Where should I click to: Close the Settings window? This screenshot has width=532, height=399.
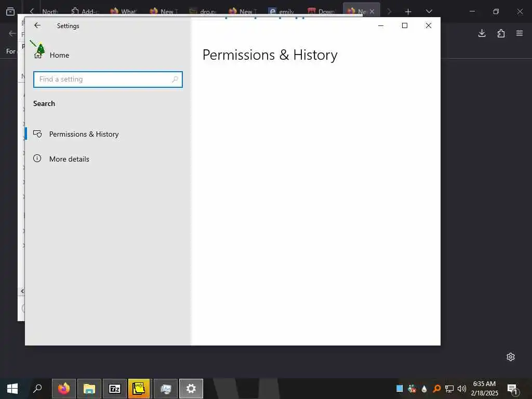pos(428,25)
